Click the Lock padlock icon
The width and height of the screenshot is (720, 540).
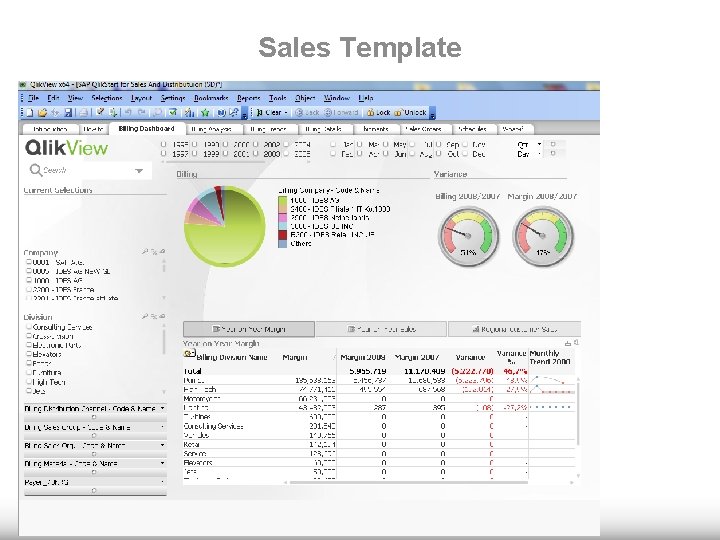[370, 112]
